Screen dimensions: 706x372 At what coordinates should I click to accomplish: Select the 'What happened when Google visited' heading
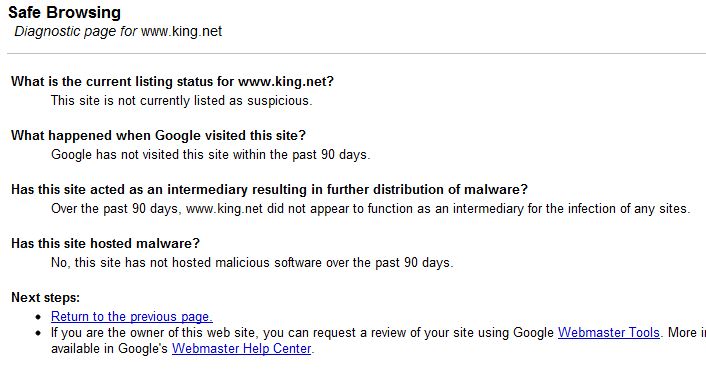click(158, 136)
